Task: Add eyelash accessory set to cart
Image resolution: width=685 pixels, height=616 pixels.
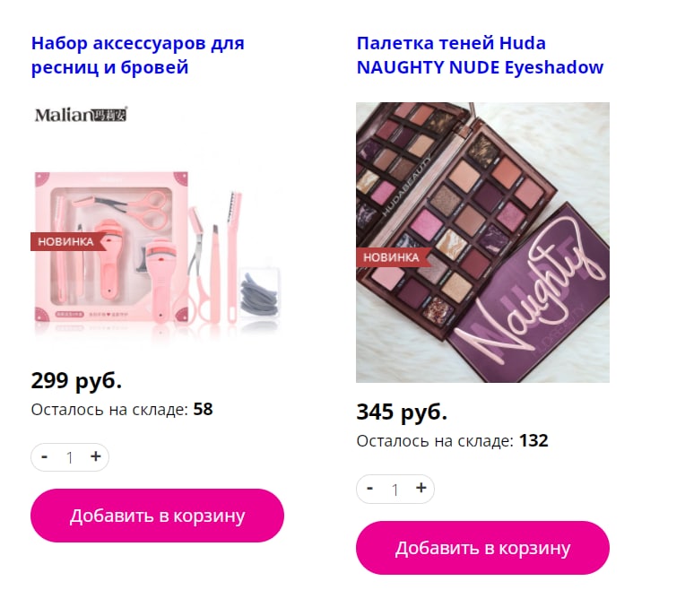Action: (x=157, y=516)
